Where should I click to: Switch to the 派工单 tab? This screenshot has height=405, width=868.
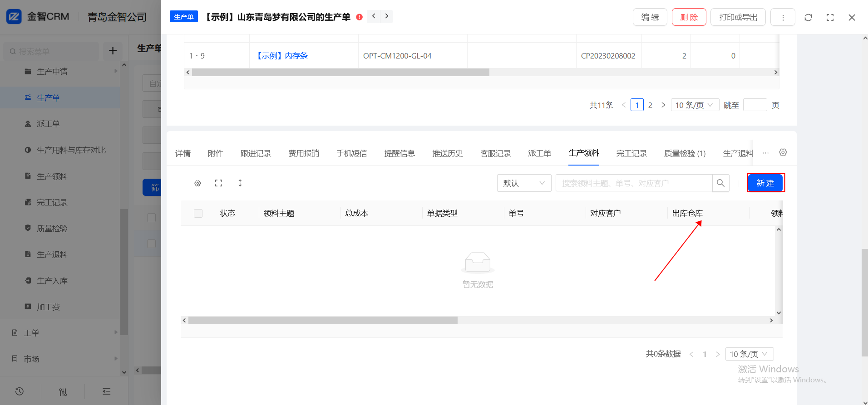(x=540, y=153)
